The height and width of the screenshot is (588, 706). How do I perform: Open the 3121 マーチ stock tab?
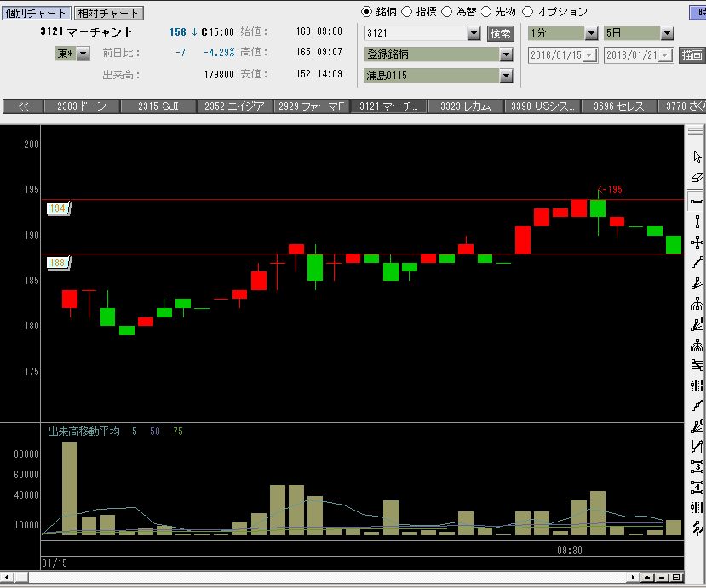[388, 106]
